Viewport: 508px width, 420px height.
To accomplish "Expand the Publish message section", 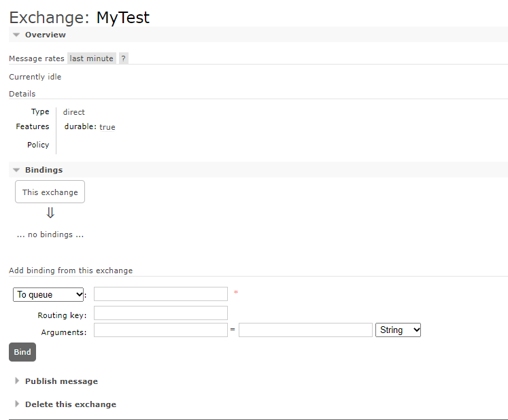I will click(61, 381).
